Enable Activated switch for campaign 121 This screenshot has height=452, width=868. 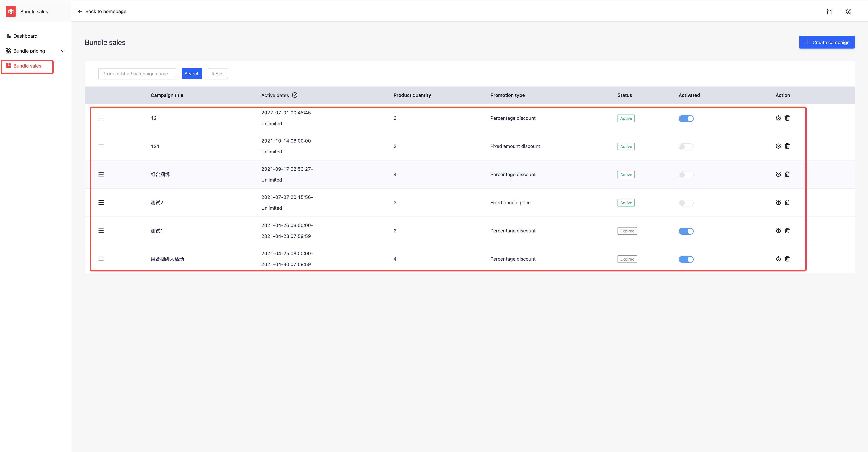click(x=686, y=147)
